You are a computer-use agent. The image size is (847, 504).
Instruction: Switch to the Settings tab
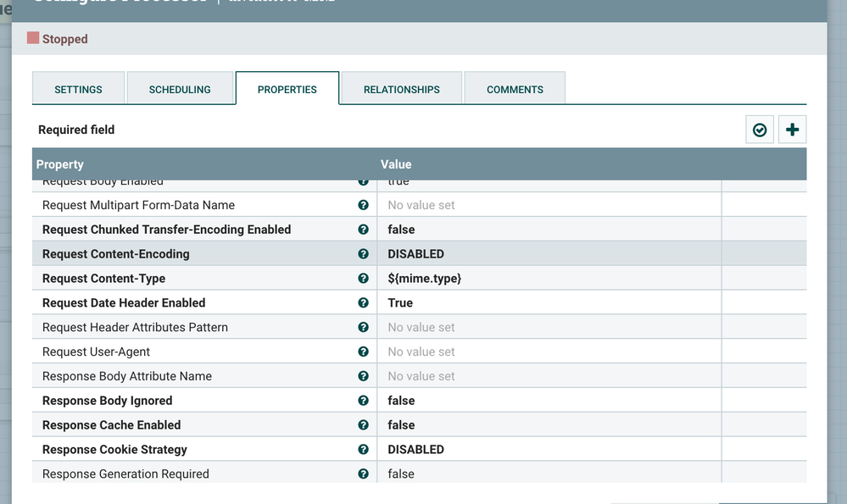tap(78, 89)
